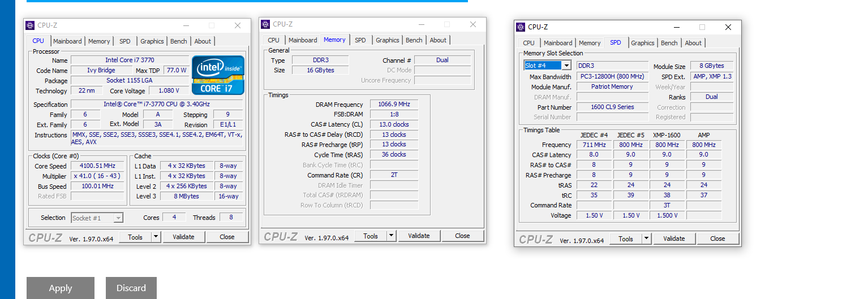Click the CAS# Latency value 13.0 clocks
The image size is (868, 299).
click(394, 124)
